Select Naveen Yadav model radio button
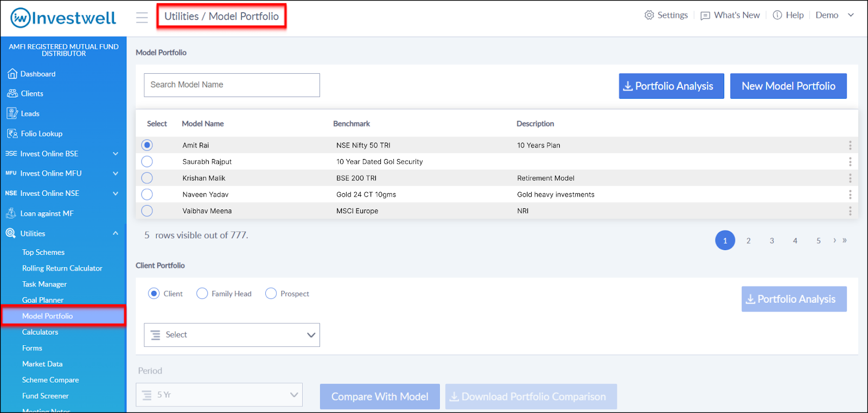868x413 pixels. tap(147, 194)
